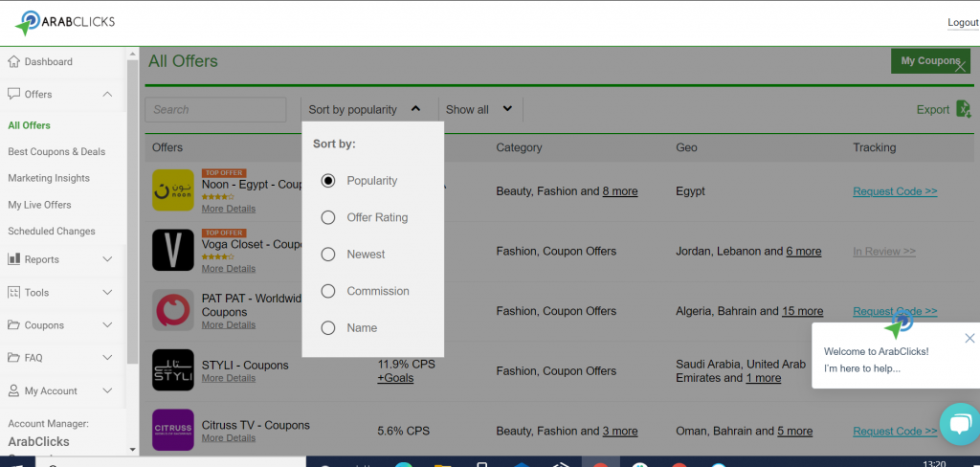Click the sidebar scroll-down arrow
This screenshot has width=980, height=467.
coord(132,450)
